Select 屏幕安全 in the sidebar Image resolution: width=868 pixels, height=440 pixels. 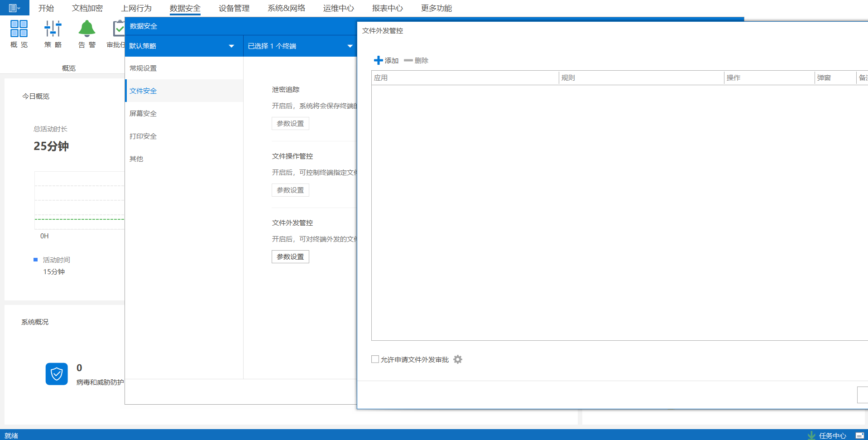pos(143,113)
